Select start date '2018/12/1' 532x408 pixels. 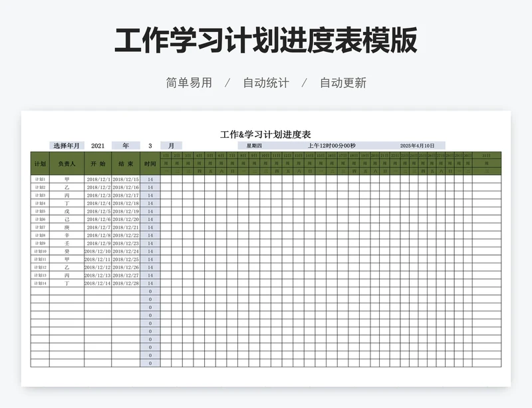[x=98, y=179]
